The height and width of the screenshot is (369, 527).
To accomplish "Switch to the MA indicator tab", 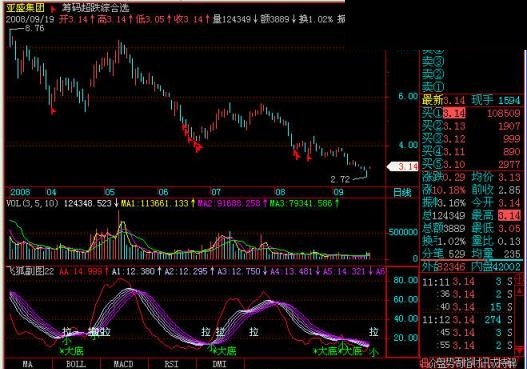I will [28, 364].
